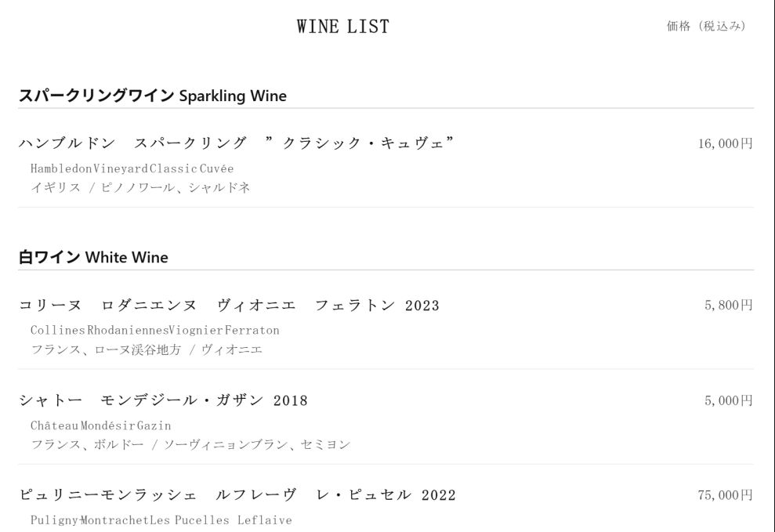Click Collines Rhodaniennes Viognier Ferraton text
The image size is (775, 532).
(154, 330)
